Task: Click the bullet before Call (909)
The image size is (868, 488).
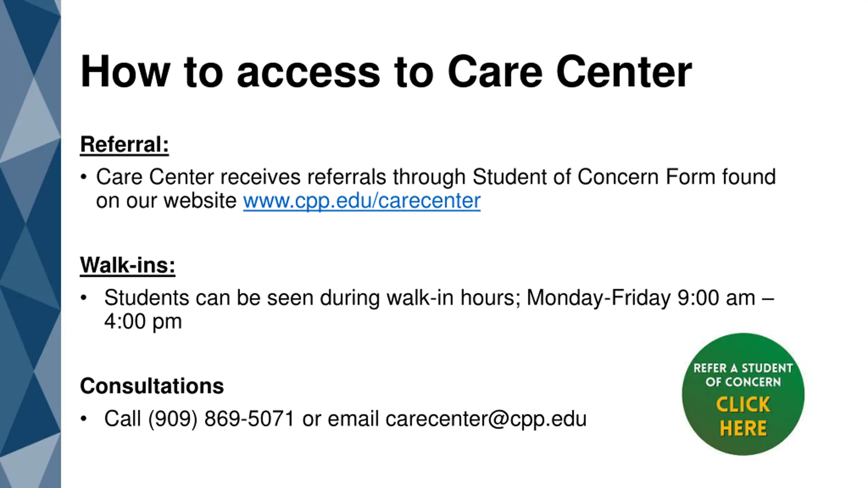Action: (83, 419)
